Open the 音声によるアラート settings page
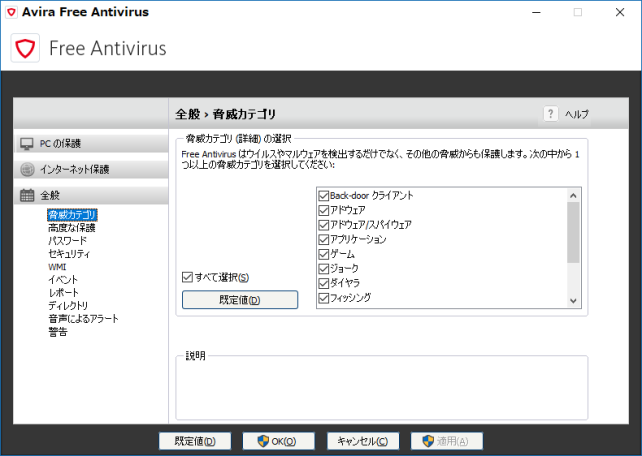The image size is (642, 456). [84, 319]
